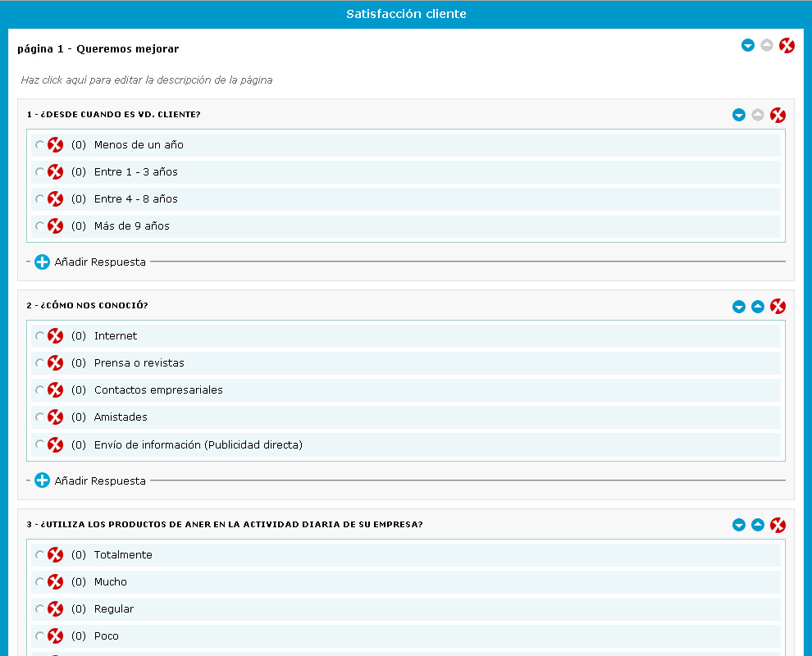Click the 'Satisfacción cliente' survey header
The height and width of the screenshot is (656, 812).
pos(406,14)
